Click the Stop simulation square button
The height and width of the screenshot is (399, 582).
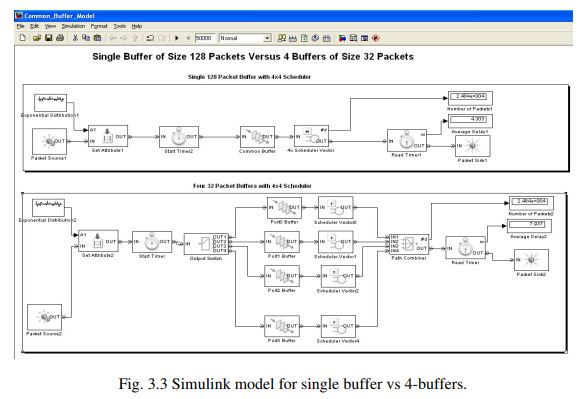pyautogui.click(x=188, y=38)
